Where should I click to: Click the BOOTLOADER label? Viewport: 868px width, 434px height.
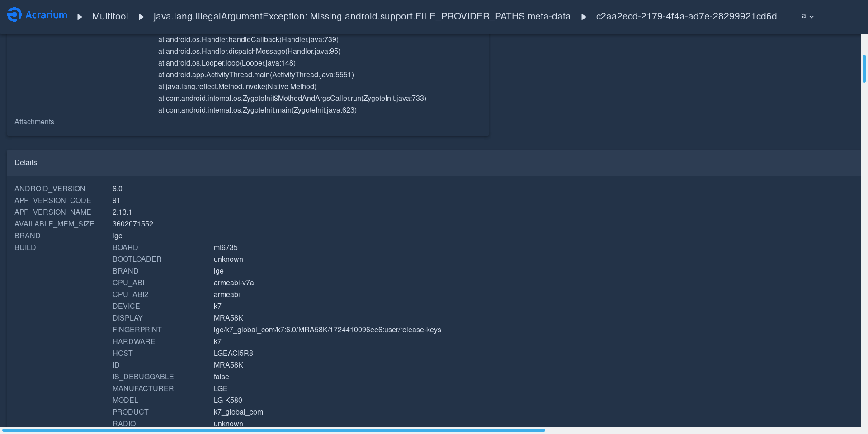tap(137, 259)
